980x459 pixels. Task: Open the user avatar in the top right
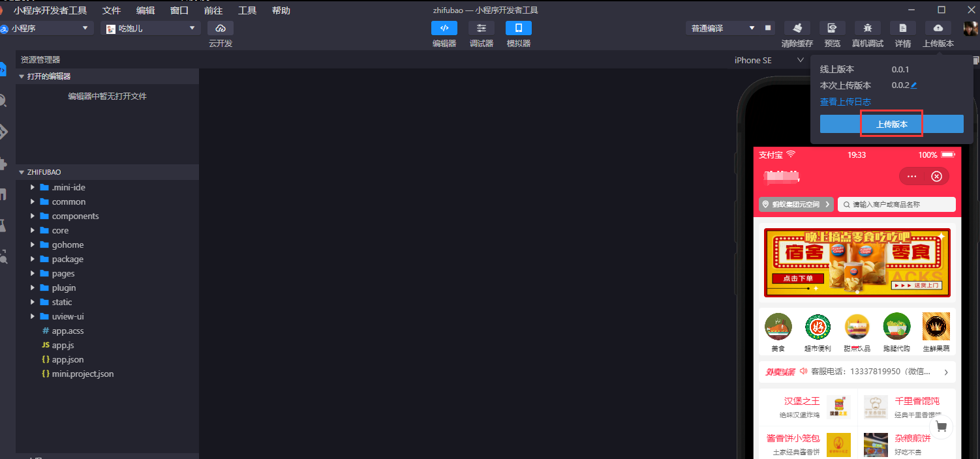coord(971,28)
